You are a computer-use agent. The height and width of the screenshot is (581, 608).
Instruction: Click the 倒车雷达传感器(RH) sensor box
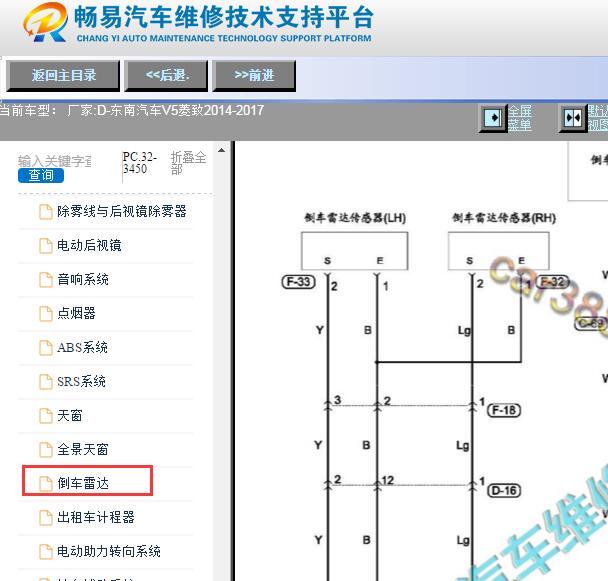498,251
